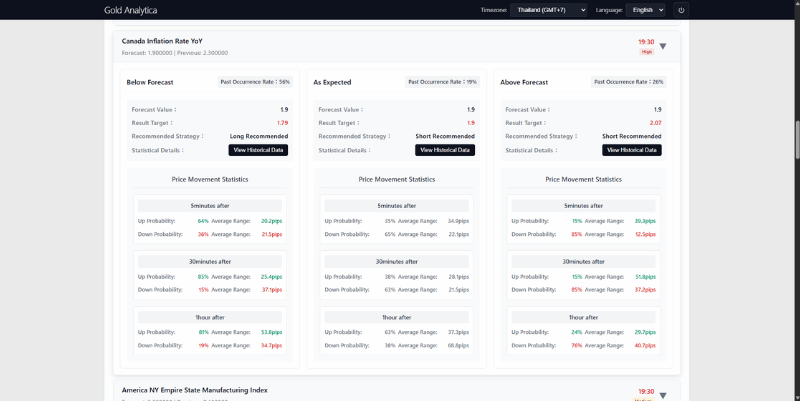Click the Above Forecast heading
This screenshot has height=401, width=800.
tap(524, 82)
